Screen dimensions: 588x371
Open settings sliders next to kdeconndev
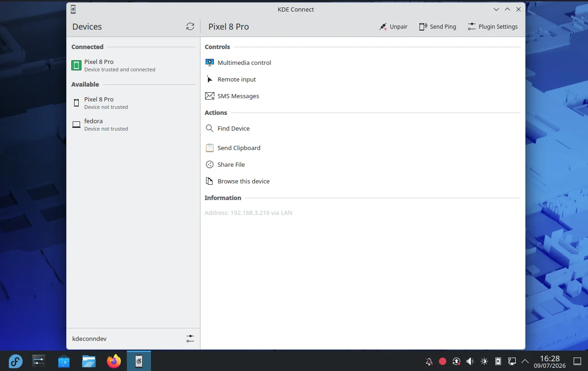[190, 339]
